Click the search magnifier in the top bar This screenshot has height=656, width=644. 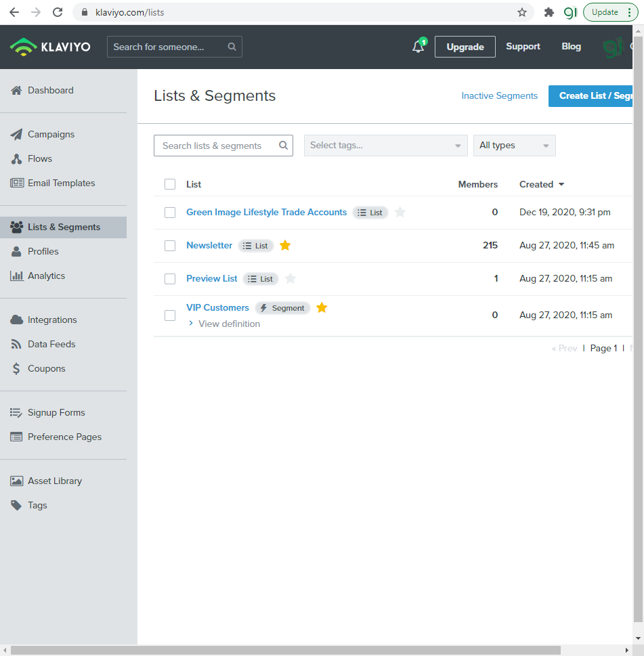[x=232, y=47]
